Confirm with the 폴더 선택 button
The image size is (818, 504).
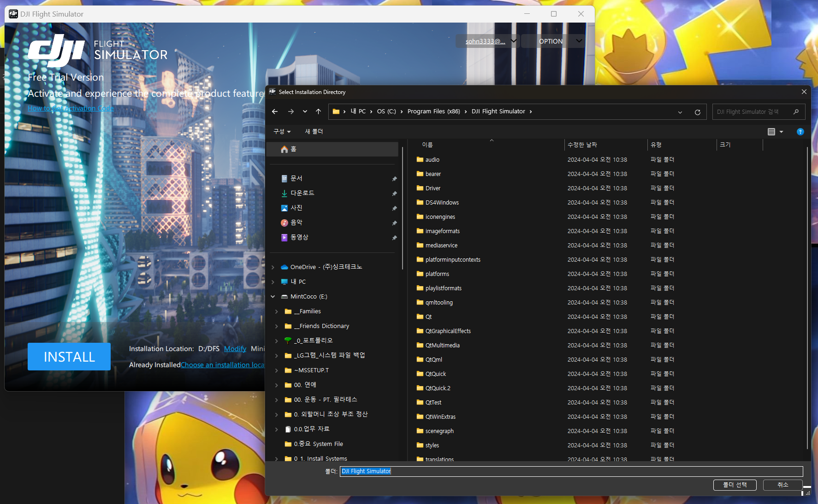click(735, 485)
